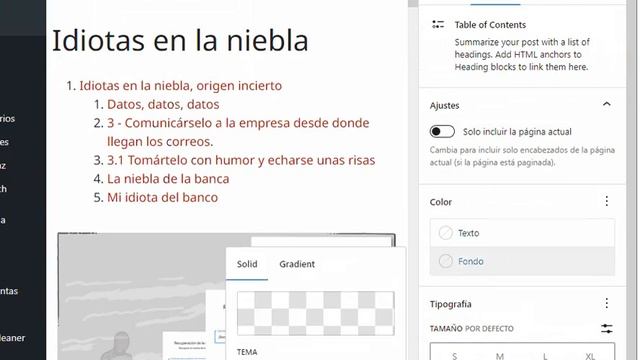Follow 'Idiotas en la niebla, origen incierto' link
The width and height of the screenshot is (640, 360).
click(180, 86)
